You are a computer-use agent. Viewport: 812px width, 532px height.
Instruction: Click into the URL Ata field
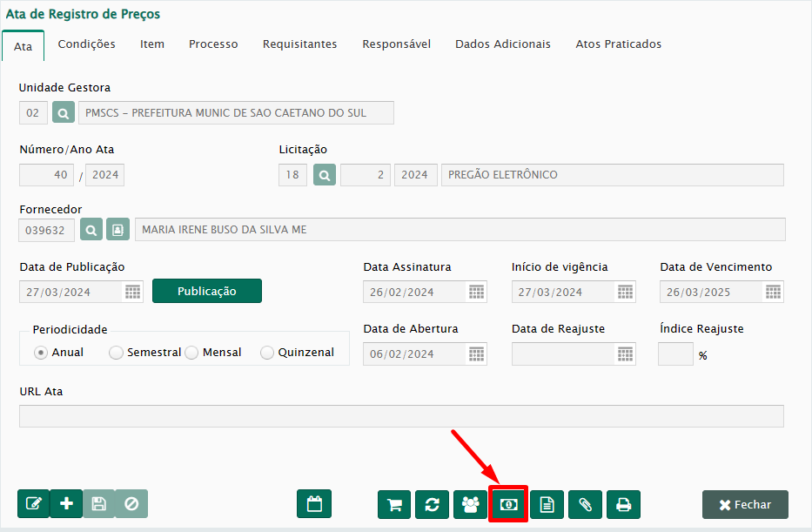pyautogui.click(x=401, y=416)
